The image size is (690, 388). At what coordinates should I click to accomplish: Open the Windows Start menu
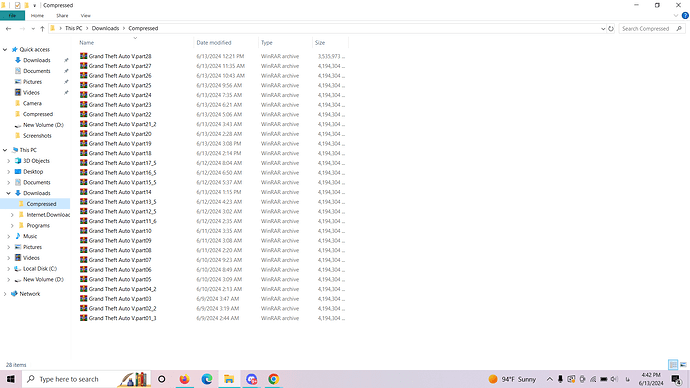[x=11, y=379]
